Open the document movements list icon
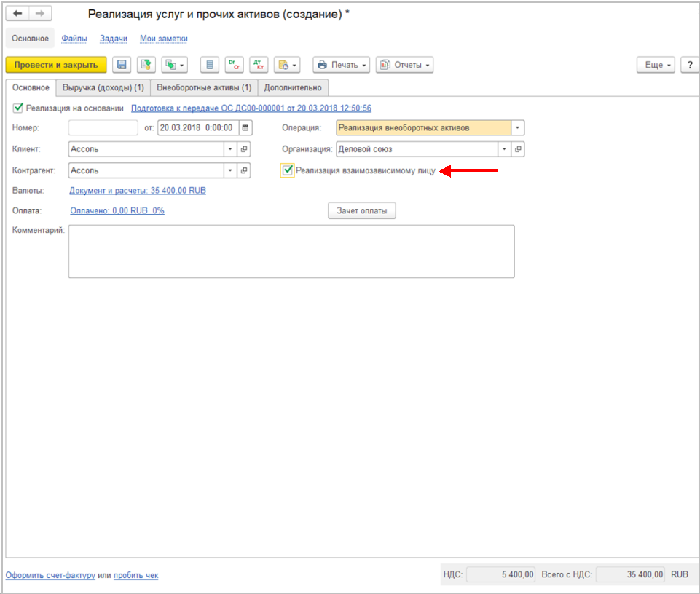The height and width of the screenshot is (594, 700). click(x=209, y=65)
